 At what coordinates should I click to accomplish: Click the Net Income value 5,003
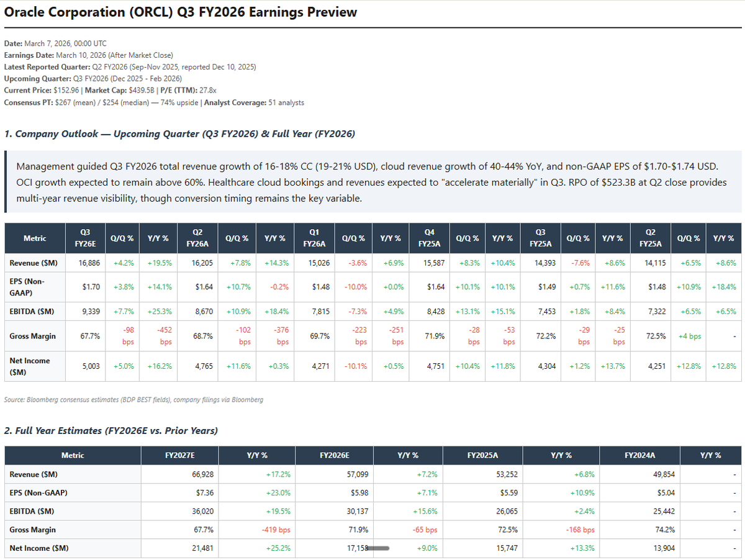(91, 366)
